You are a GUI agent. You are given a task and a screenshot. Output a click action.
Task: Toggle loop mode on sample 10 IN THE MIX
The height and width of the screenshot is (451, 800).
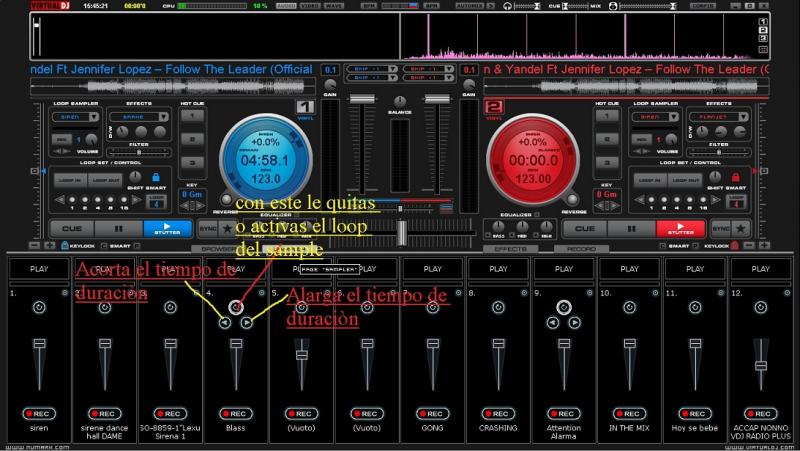[x=630, y=307]
